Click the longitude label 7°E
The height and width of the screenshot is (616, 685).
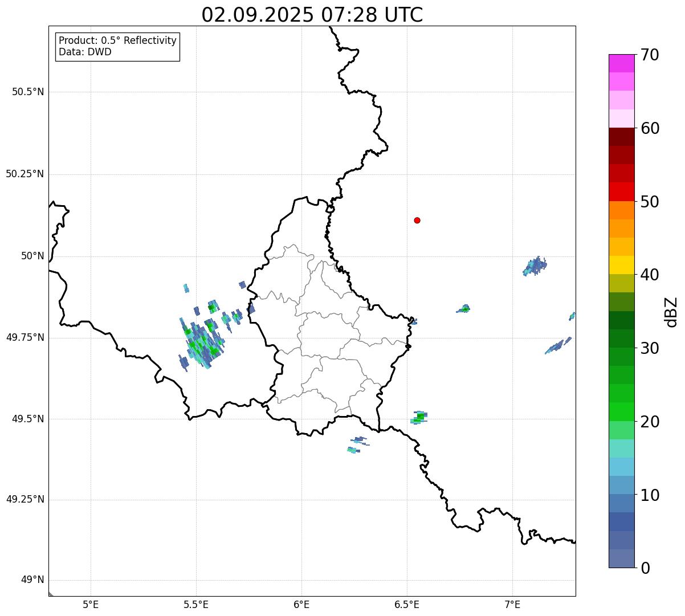pos(512,604)
